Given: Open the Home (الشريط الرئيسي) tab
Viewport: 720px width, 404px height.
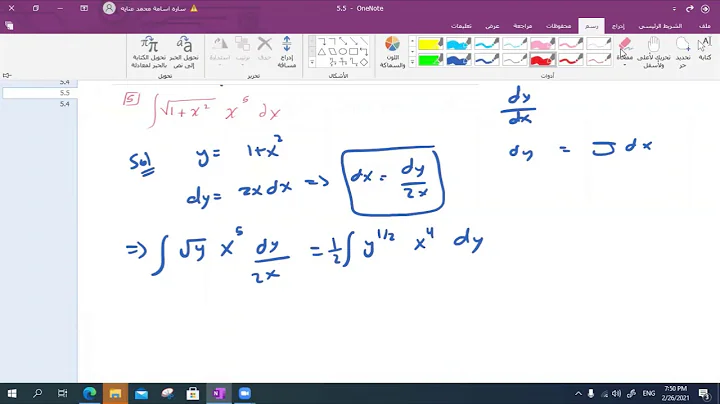Looking at the screenshot, I should pos(660,26).
